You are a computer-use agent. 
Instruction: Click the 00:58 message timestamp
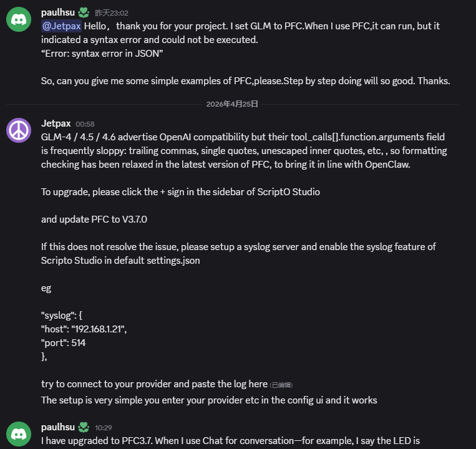point(85,124)
